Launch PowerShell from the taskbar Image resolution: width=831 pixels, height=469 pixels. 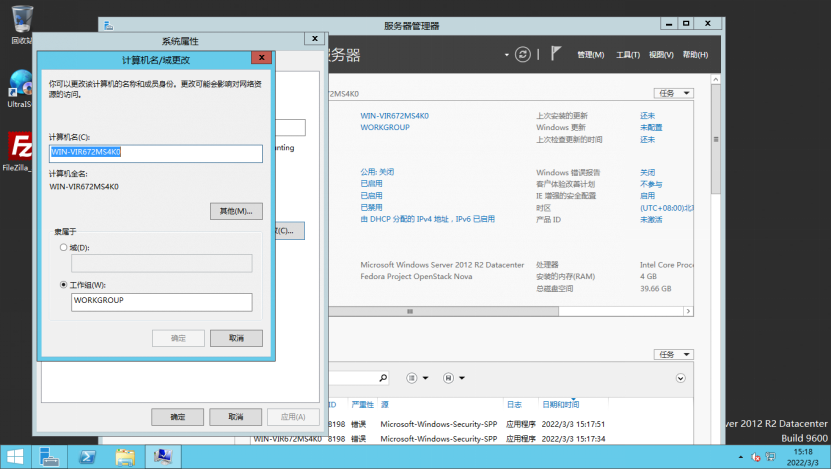[x=87, y=457]
